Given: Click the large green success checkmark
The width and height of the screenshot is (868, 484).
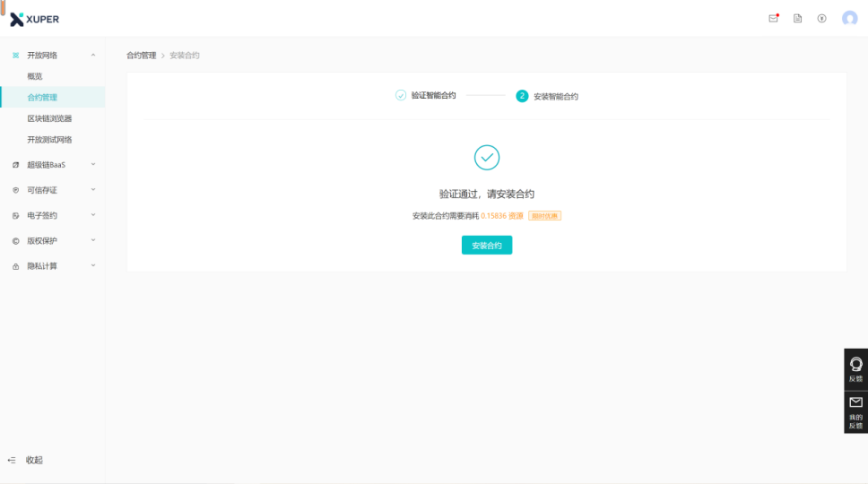Looking at the screenshot, I should click(487, 158).
